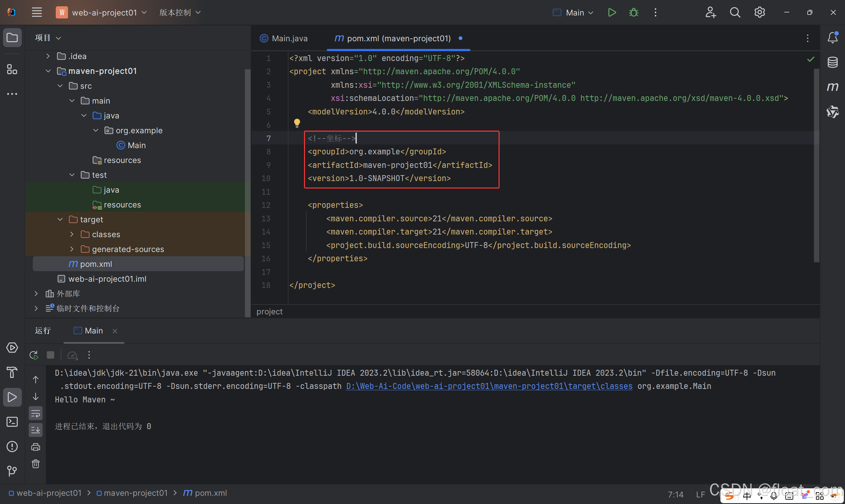The width and height of the screenshot is (845, 504).
Task: Open the Notifications bell panel
Action: (x=832, y=37)
